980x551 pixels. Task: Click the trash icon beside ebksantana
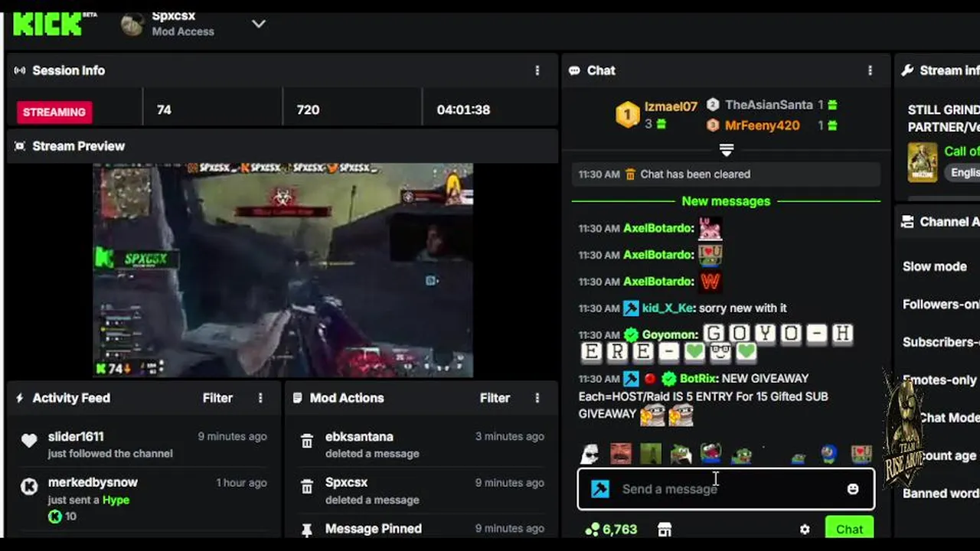(307, 442)
